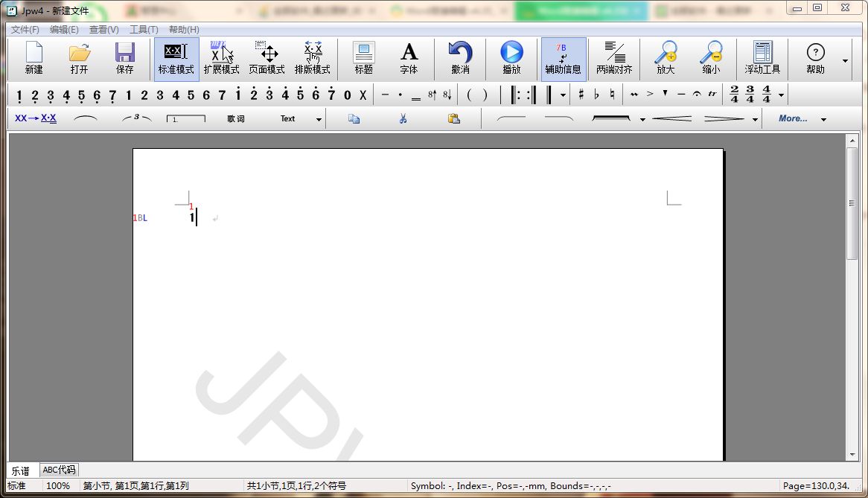Open a file with 打开 icon
868x498 pixels.
coord(79,58)
